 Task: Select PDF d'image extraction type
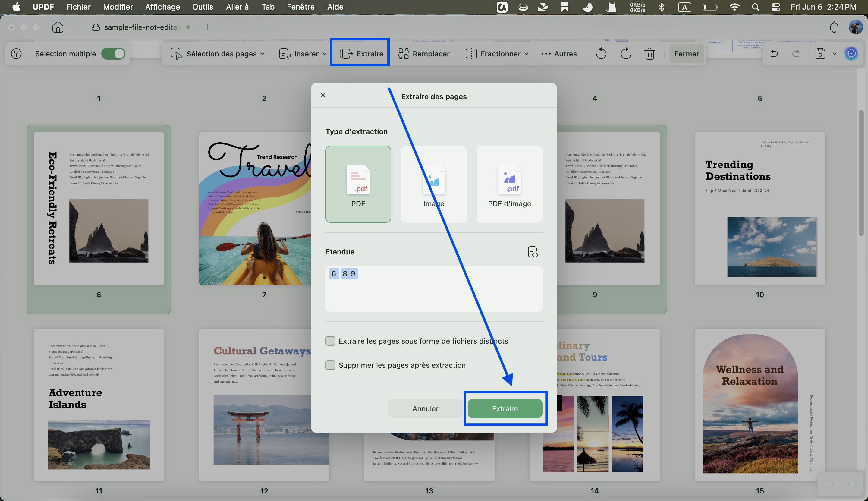click(x=509, y=184)
